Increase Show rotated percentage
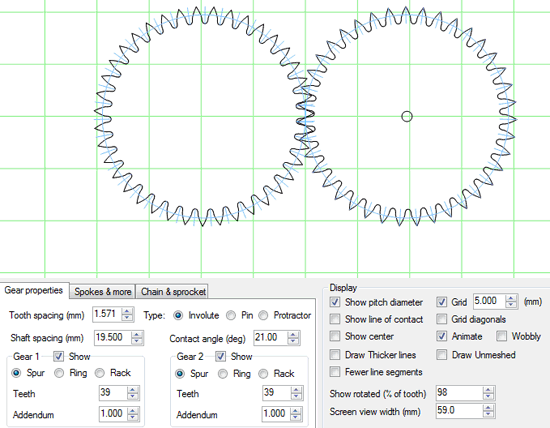The width and height of the screenshot is (550, 428). click(489, 389)
